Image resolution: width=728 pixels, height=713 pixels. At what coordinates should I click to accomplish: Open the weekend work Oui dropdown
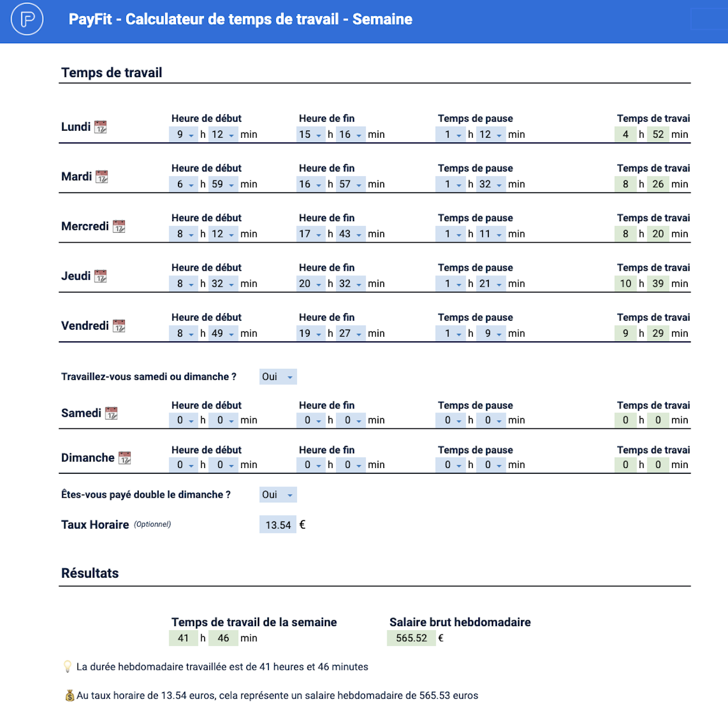[x=278, y=377]
